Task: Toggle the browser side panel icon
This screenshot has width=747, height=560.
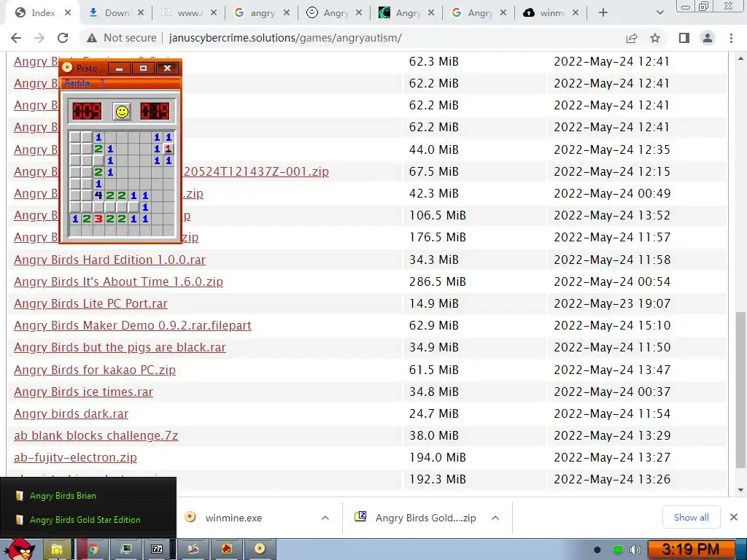Action: pos(684,38)
